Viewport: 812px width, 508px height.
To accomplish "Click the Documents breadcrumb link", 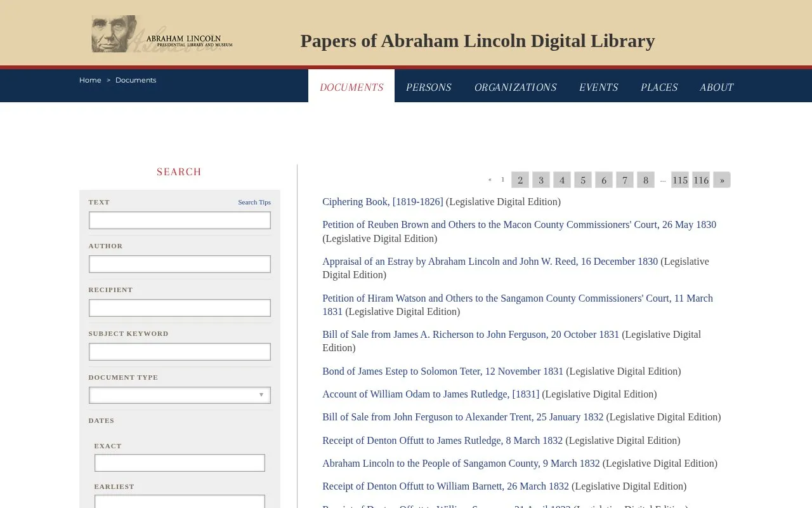I will coord(136,80).
